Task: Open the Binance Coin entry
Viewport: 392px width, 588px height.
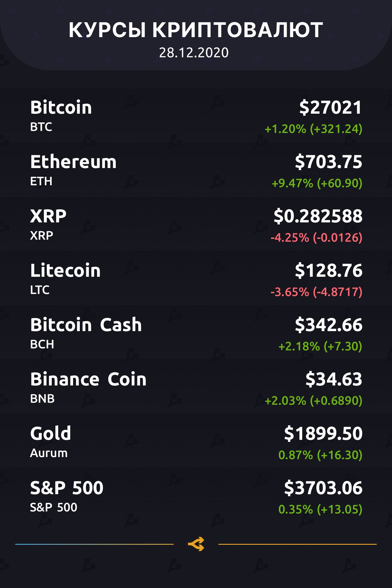Action: [88, 379]
